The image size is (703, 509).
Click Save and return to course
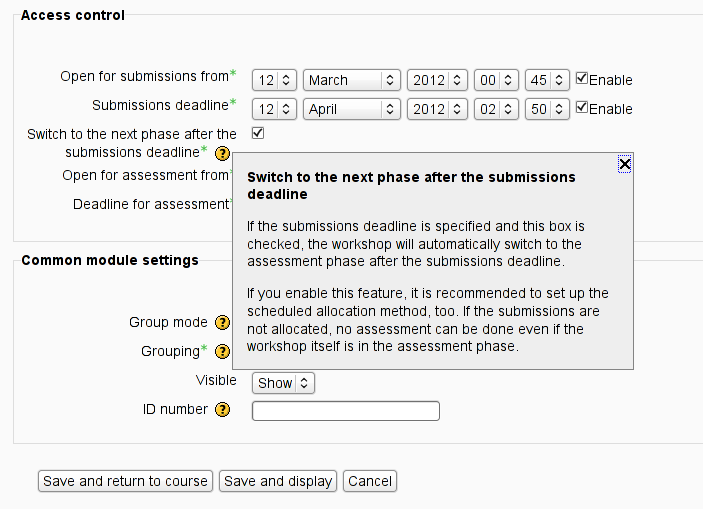coord(125,481)
